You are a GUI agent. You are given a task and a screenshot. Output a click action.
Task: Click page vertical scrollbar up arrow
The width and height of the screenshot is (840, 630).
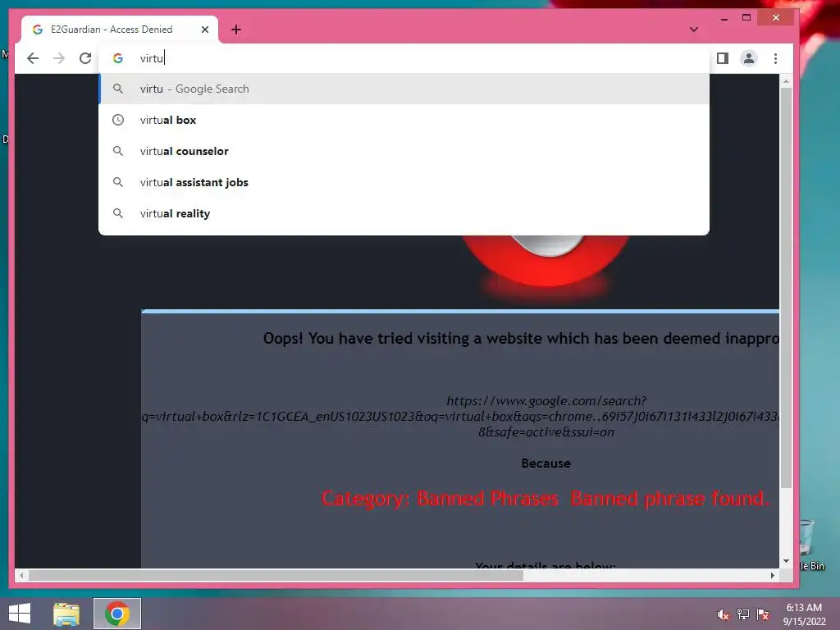pyautogui.click(x=786, y=81)
